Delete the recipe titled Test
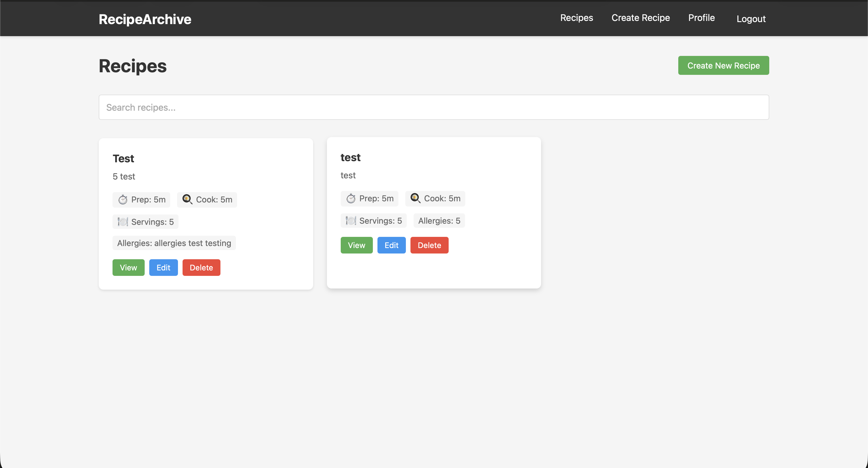 point(201,268)
